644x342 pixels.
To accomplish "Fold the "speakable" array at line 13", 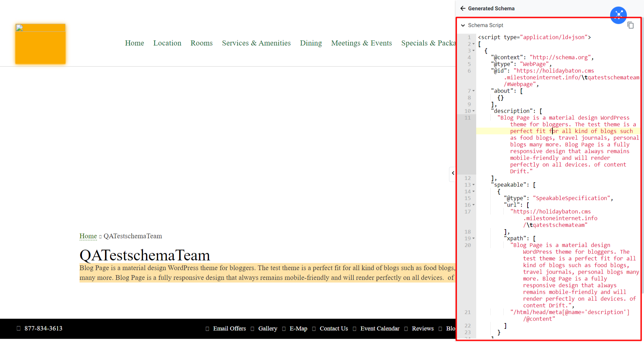I will [x=474, y=185].
